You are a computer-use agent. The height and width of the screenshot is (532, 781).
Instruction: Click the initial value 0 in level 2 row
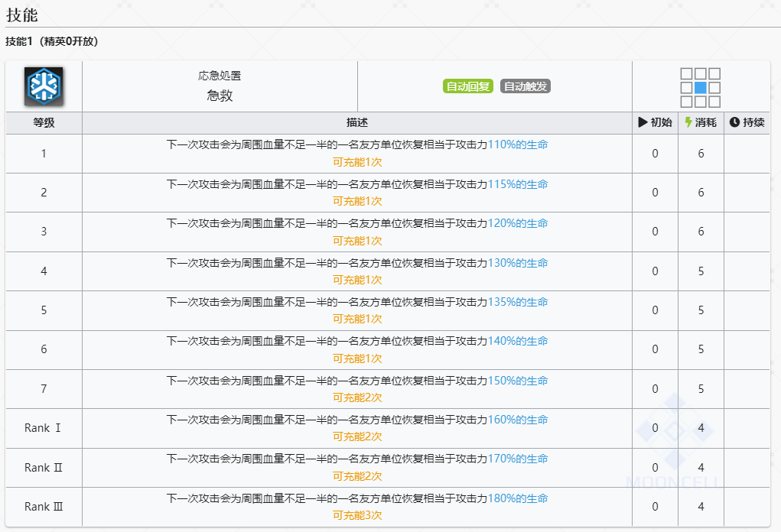[655, 193]
